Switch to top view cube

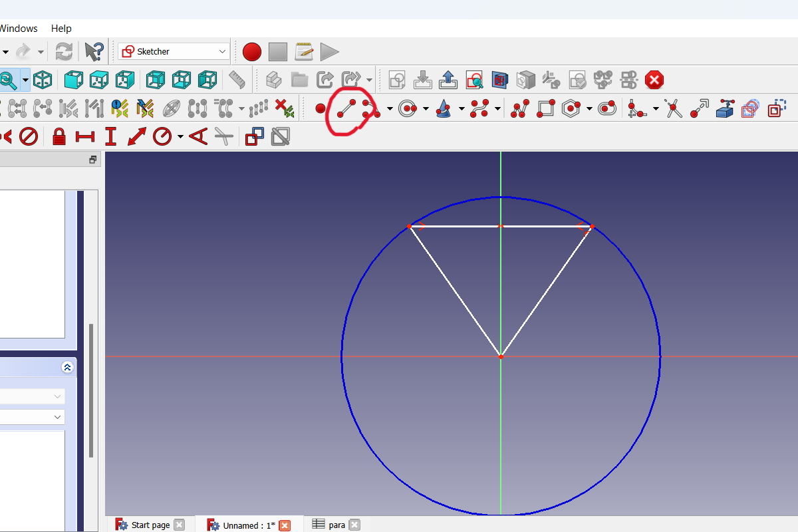[x=99, y=80]
